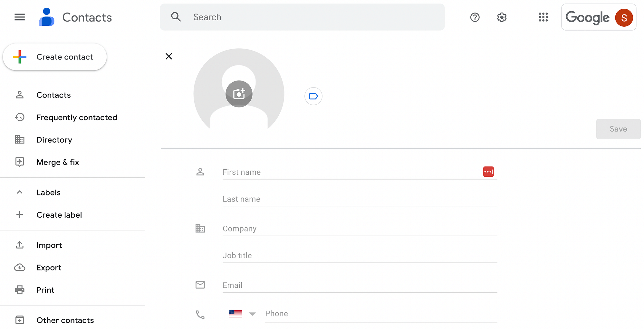
Task: Open Frequently contacted
Action: (x=77, y=117)
